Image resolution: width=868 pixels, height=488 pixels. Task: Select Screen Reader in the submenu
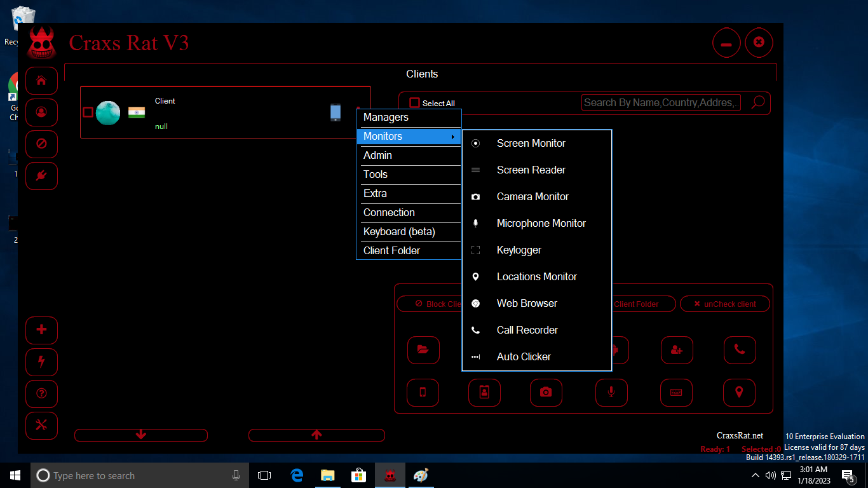coord(537,170)
